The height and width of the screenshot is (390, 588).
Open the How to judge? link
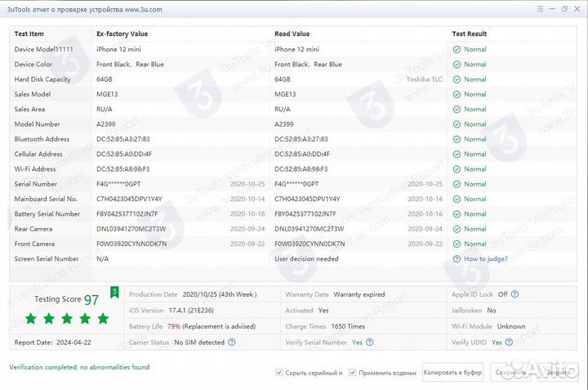pyautogui.click(x=486, y=259)
